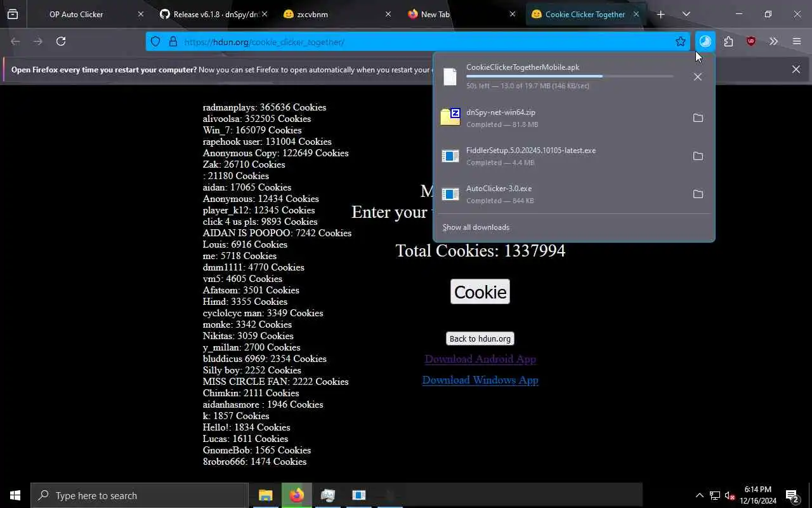Open the Firefox View icon
812x508 pixels.
[x=13, y=14]
